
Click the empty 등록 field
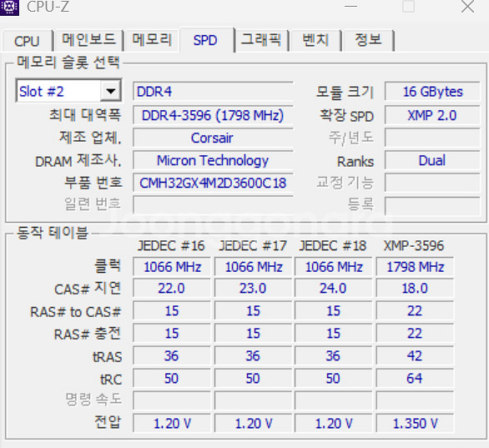click(x=432, y=206)
